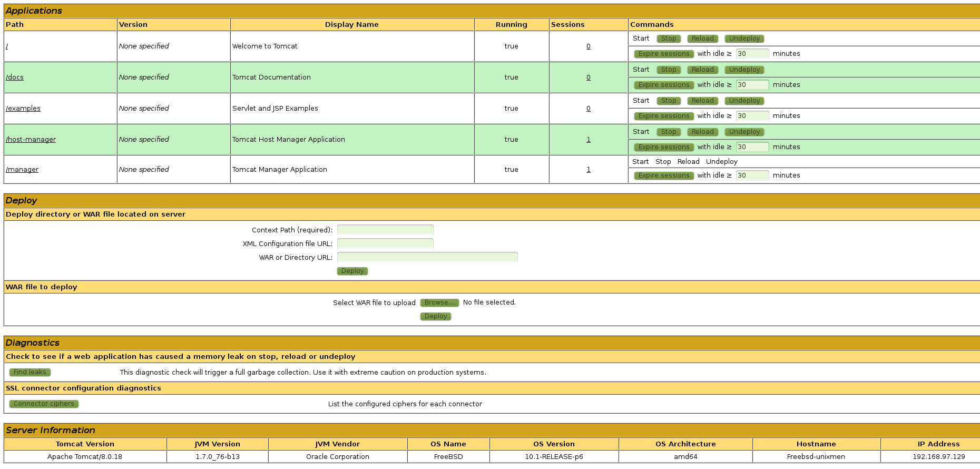View sessions count for /examples
This screenshot has width=980, height=469.
click(x=589, y=109)
